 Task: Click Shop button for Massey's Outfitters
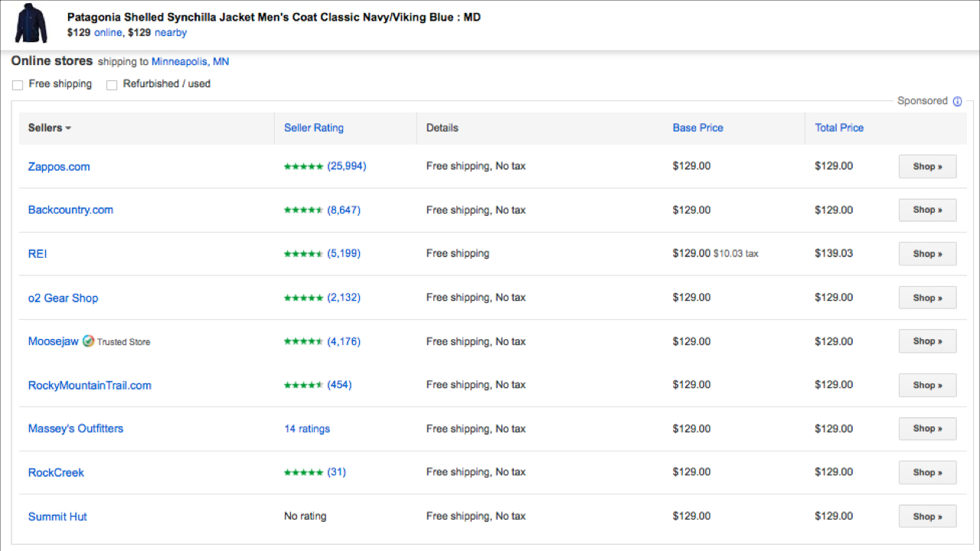tap(927, 429)
